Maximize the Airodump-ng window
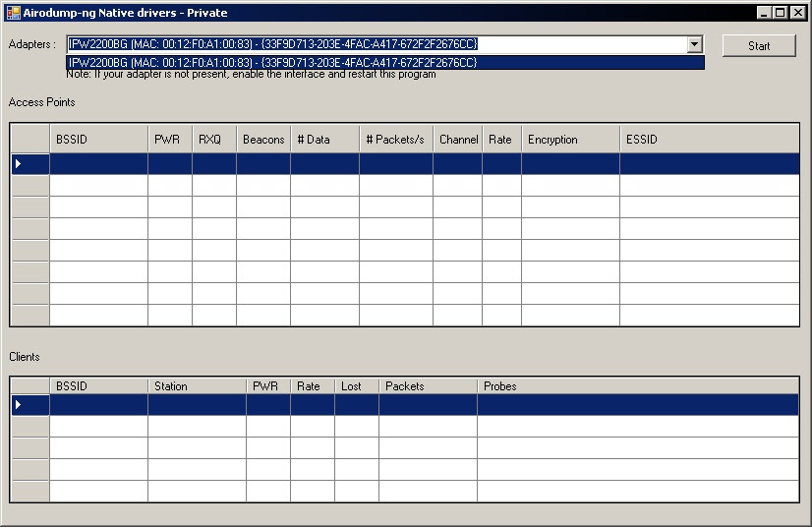Screen dimensions: 812x527 (781, 13)
